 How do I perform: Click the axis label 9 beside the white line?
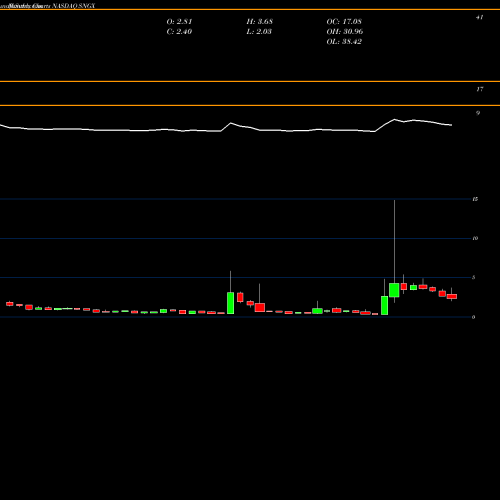(x=478, y=113)
